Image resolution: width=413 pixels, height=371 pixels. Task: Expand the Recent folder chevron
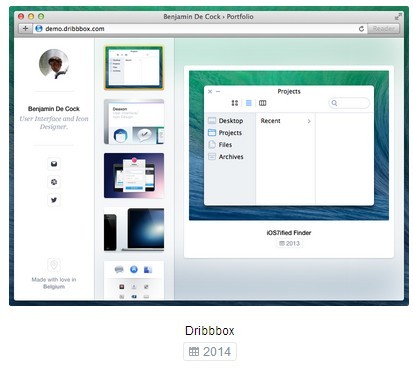309,121
